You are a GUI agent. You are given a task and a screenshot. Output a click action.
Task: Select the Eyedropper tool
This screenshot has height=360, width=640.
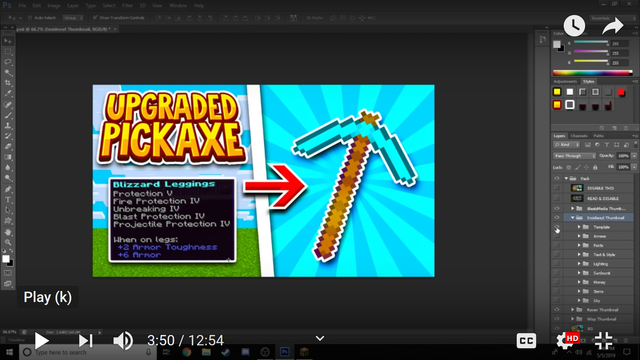[8, 94]
